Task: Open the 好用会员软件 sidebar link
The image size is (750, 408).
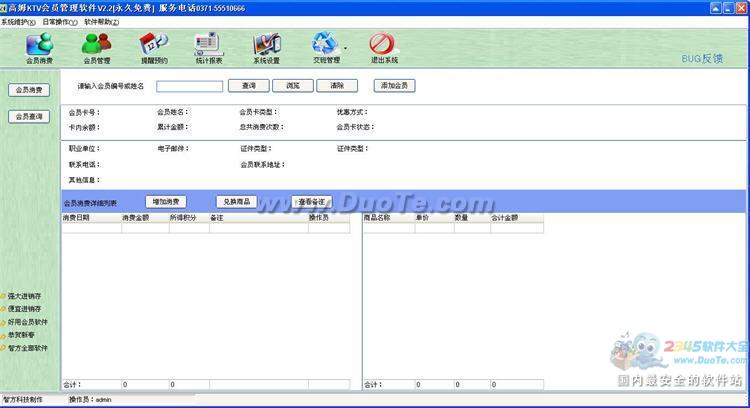Action: point(27,322)
